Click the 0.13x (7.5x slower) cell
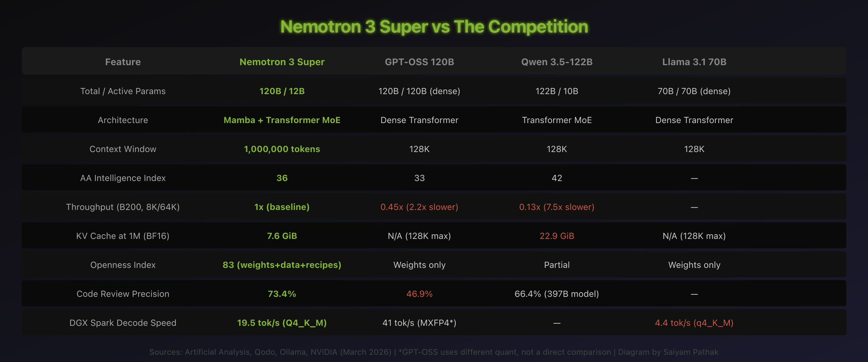This screenshot has width=868, height=362. coord(557,207)
